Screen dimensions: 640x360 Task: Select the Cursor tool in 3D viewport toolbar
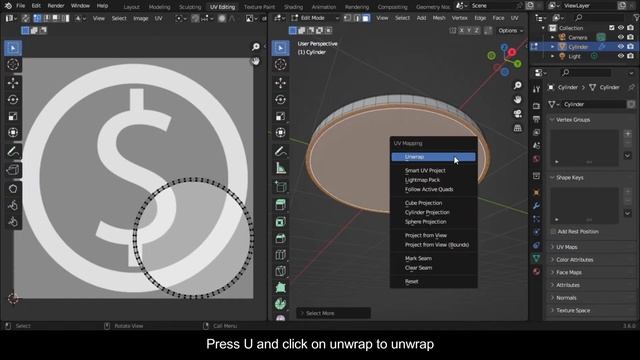click(280, 64)
